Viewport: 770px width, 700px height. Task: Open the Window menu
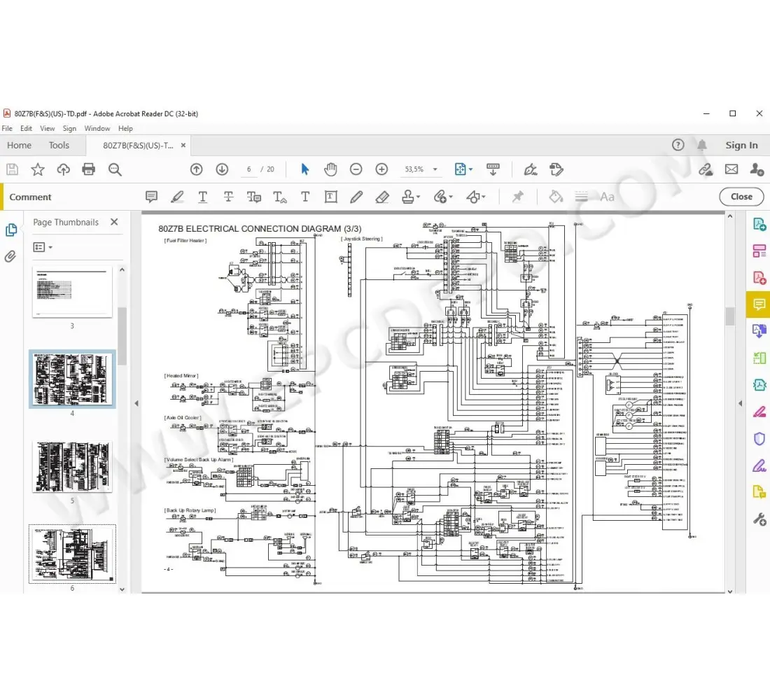97,129
